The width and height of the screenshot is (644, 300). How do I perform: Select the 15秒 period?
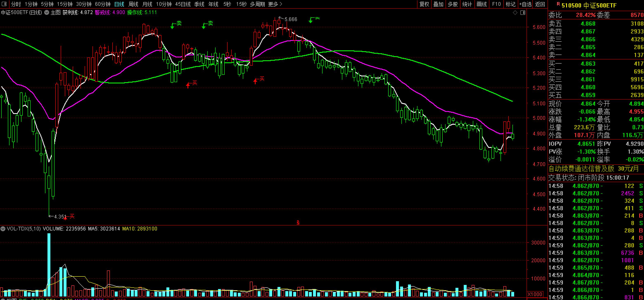[242, 4]
